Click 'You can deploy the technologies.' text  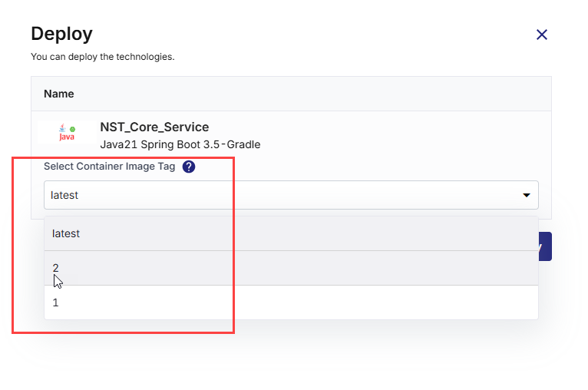[x=103, y=57]
